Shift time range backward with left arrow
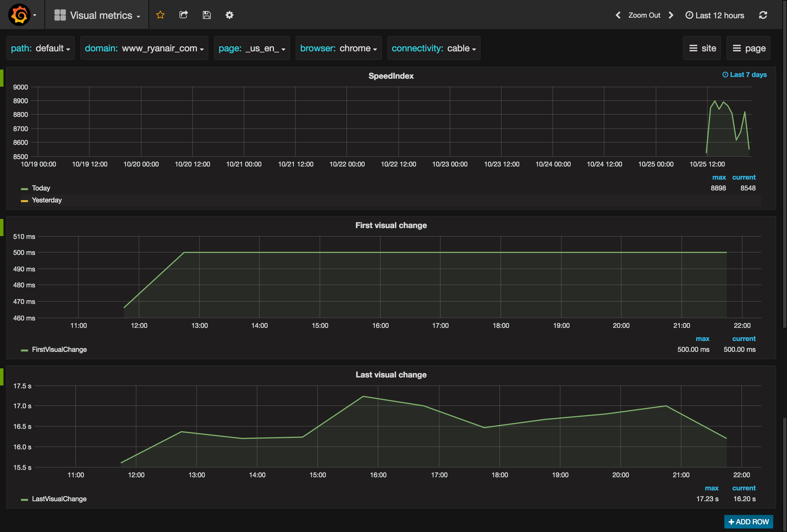The height and width of the screenshot is (532, 787). pyautogui.click(x=618, y=15)
